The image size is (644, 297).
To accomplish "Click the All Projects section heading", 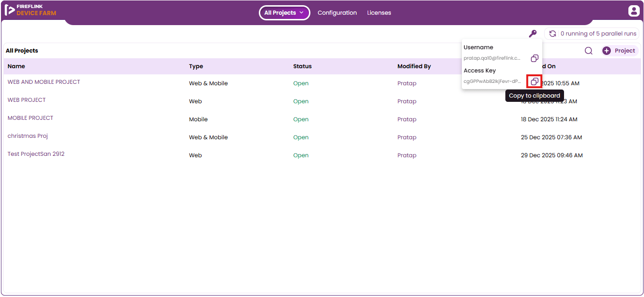I will (x=22, y=51).
